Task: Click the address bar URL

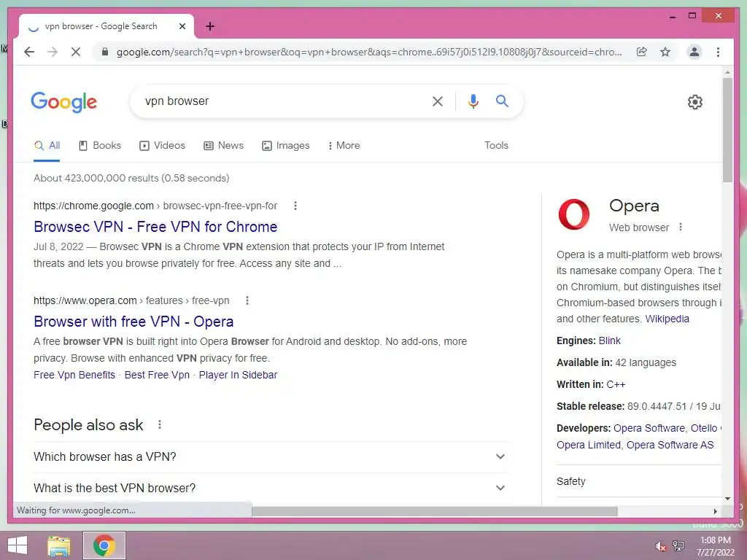Action: tap(369, 52)
